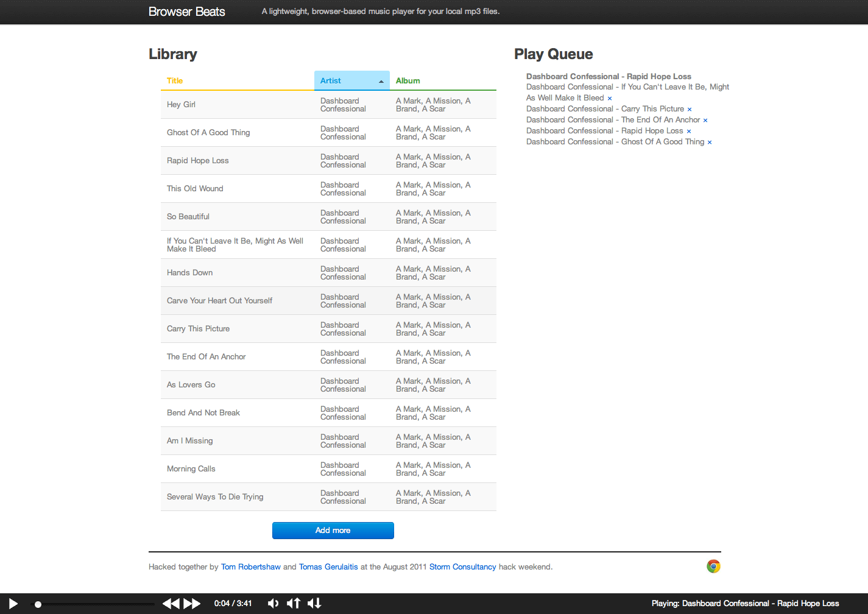Skip to the previous track with rewind icon
The width and height of the screenshot is (868, 614).
171,604
